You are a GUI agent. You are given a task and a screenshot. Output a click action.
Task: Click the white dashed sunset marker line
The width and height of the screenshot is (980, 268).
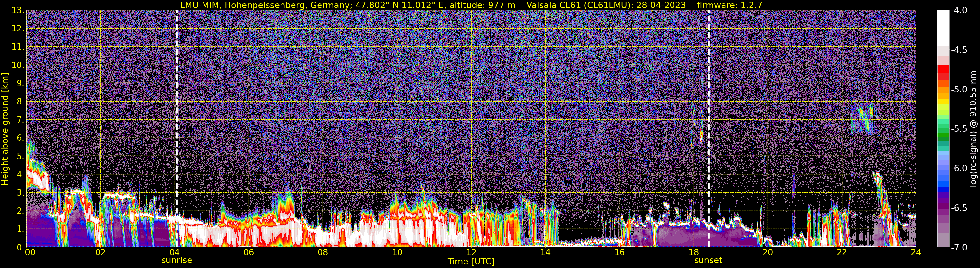click(x=709, y=128)
